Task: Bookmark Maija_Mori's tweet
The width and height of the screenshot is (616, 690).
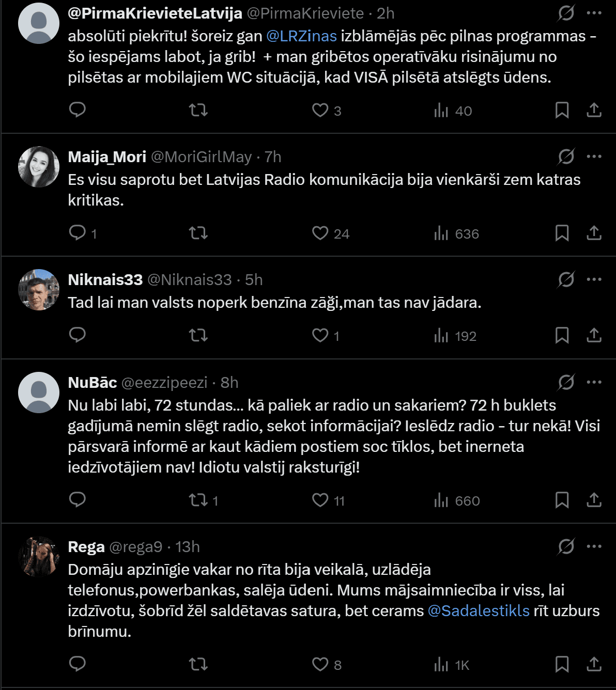Action: [562, 233]
